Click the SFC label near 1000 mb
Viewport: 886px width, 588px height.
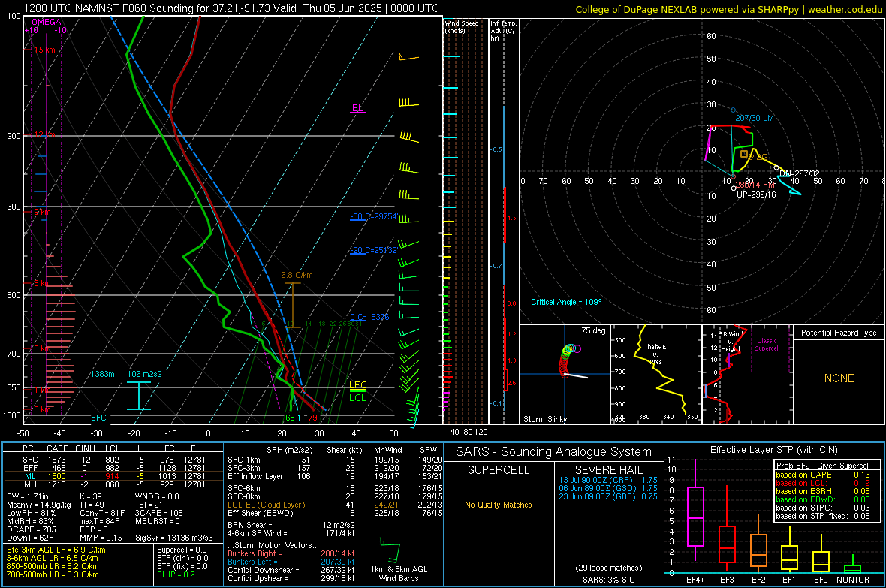98,418
